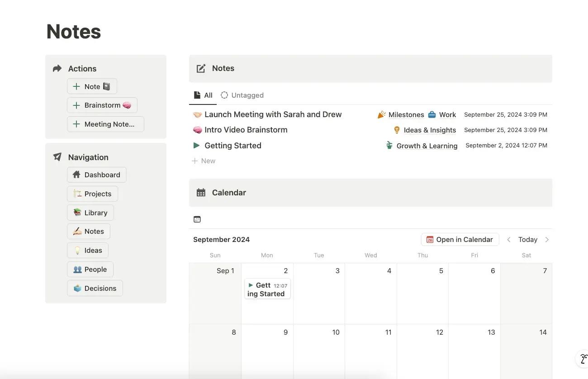This screenshot has height=379, width=588.
Task: Click the Navigation paper plane icon
Action: pos(57,157)
